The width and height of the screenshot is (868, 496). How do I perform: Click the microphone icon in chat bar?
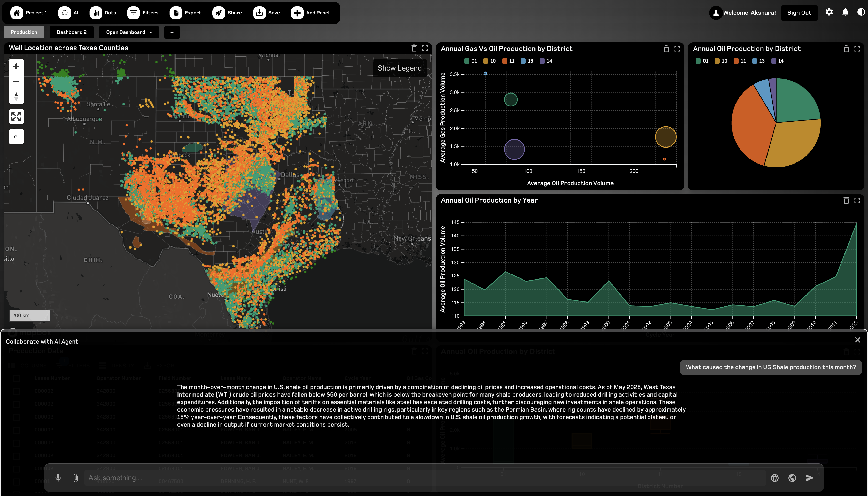pyautogui.click(x=58, y=478)
